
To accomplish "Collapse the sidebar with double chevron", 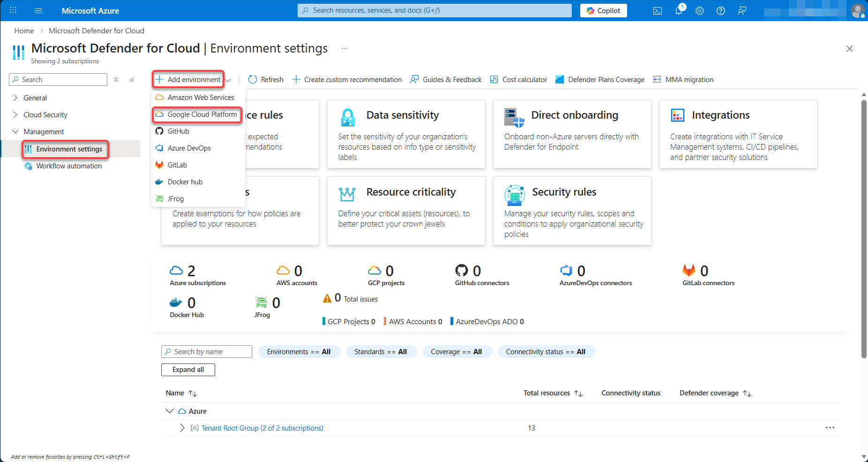I will (x=132, y=80).
